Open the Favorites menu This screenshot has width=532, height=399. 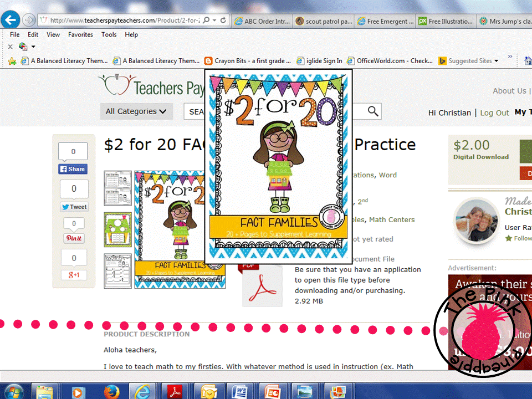click(80, 34)
